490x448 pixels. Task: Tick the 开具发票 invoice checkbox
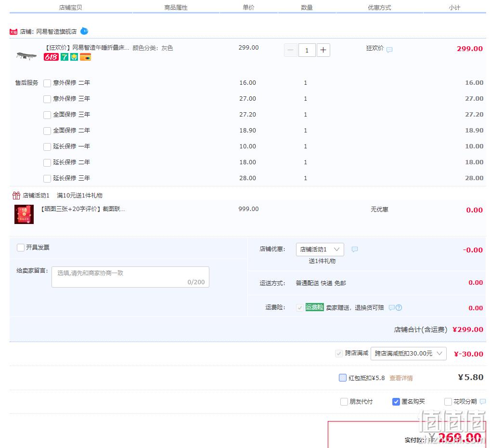(21, 248)
